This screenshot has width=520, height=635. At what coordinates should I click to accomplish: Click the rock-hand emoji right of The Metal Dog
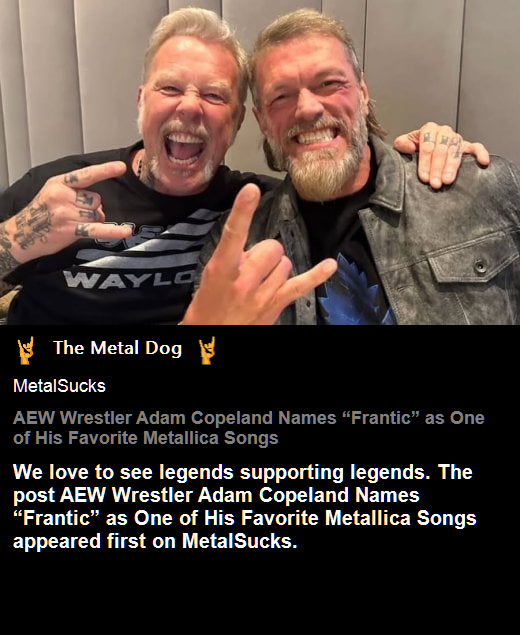point(207,350)
